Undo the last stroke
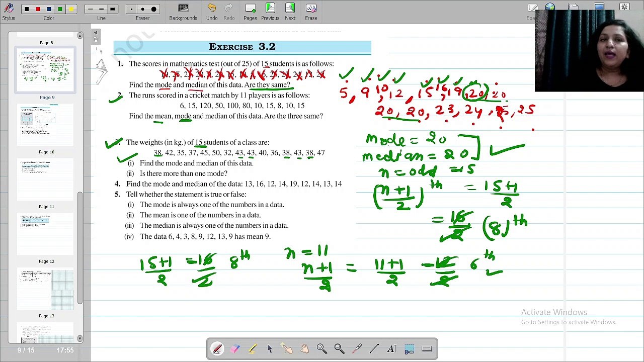Screen dimensions: 644x362 click(x=212, y=11)
